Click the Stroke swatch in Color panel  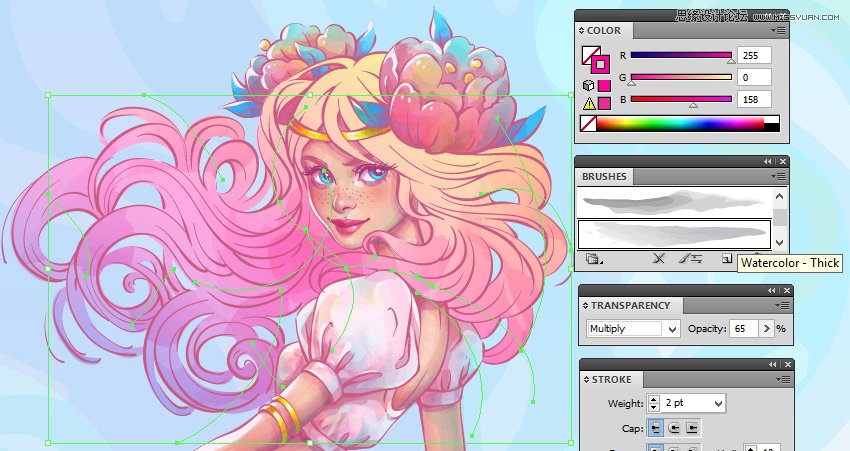coord(601,66)
